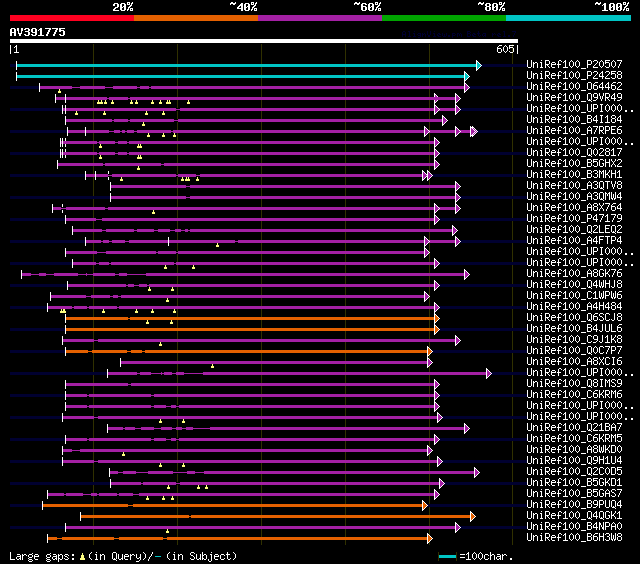Select the UniRef100_A8XCI6 label
The height and width of the screenshot is (564, 640).
point(574,362)
